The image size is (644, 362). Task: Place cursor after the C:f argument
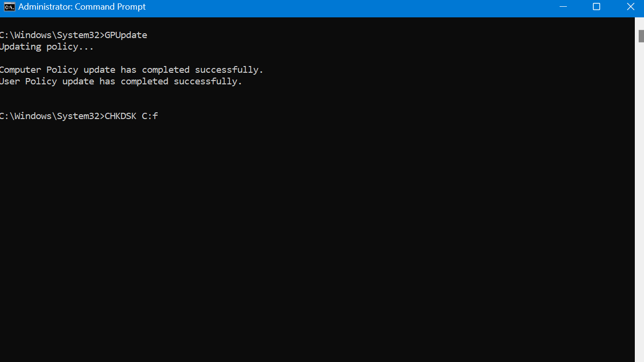tap(159, 116)
